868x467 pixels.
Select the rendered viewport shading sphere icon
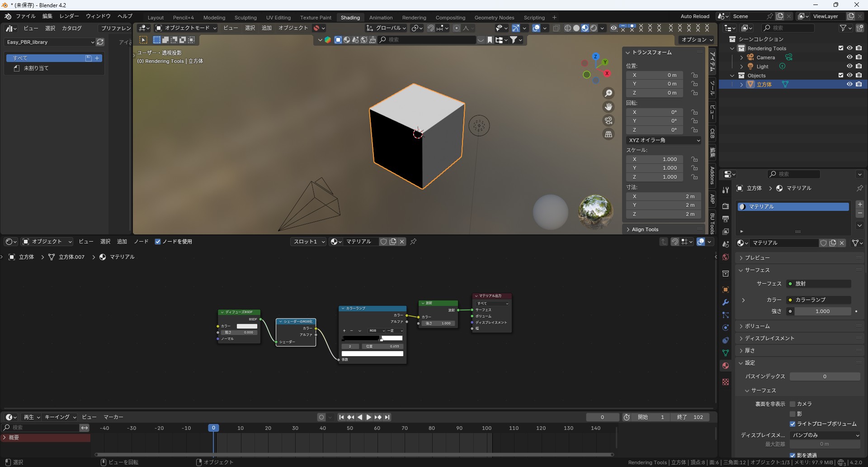tap(594, 28)
